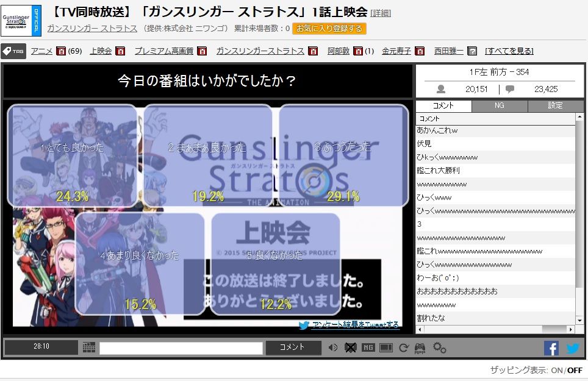Click the お気に入り登録する button
This screenshot has width=588, height=381.
click(x=329, y=29)
